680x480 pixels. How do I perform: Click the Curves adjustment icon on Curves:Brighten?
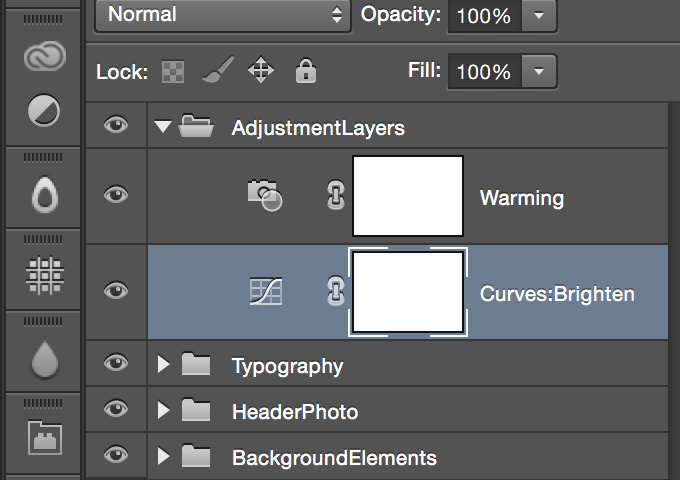click(266, 291)
